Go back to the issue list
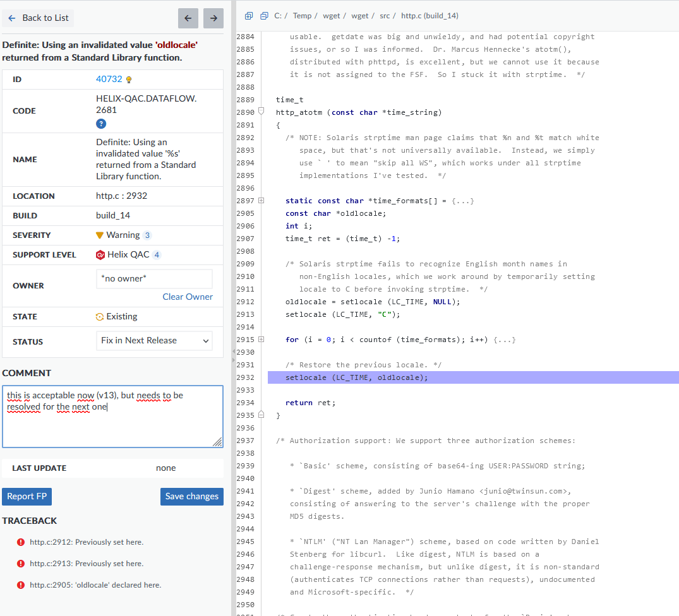This screenshot has width=679, height=616. (x=38, y=18)
